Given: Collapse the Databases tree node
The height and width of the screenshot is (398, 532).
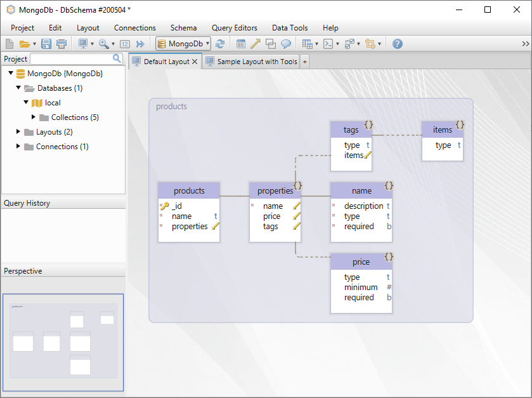Looking at the screenshot, I should [x=18, y=88].
